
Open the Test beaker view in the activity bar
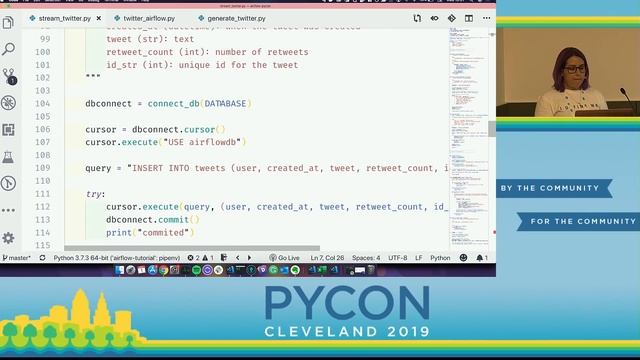pos(8,157)
